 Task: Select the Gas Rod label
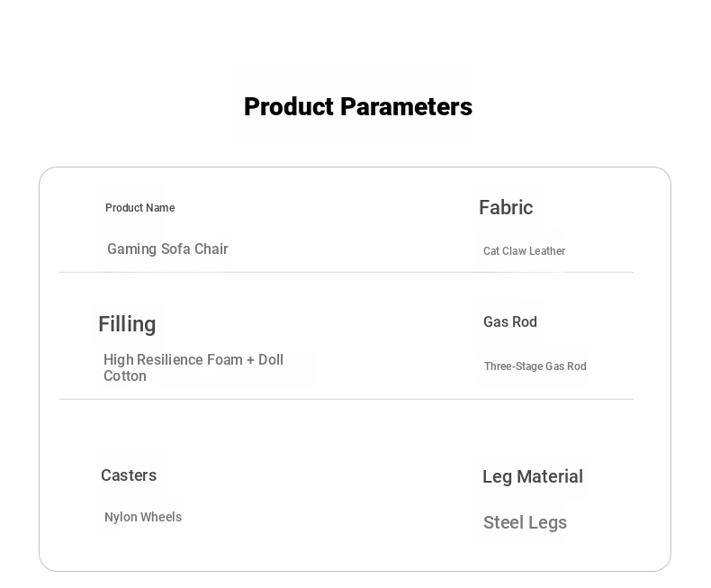510,321
